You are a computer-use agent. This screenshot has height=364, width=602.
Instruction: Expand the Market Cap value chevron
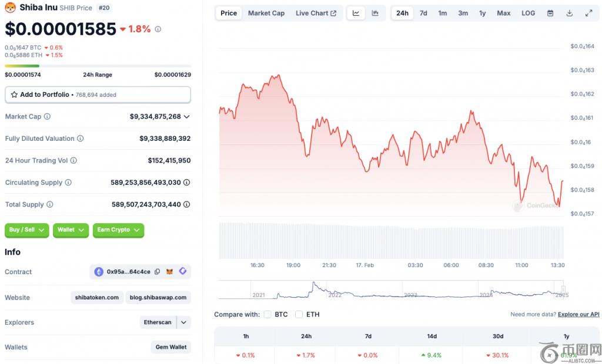187,117
